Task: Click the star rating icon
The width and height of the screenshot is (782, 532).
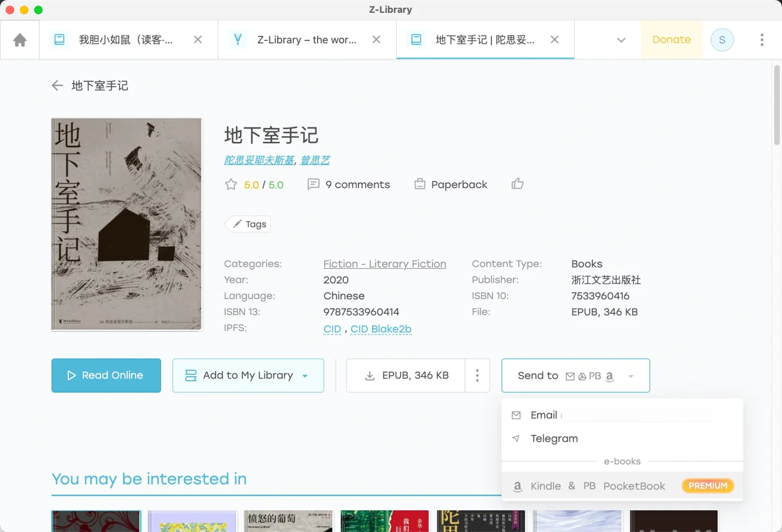Action: pyautogui.click(x=231, y=184)
